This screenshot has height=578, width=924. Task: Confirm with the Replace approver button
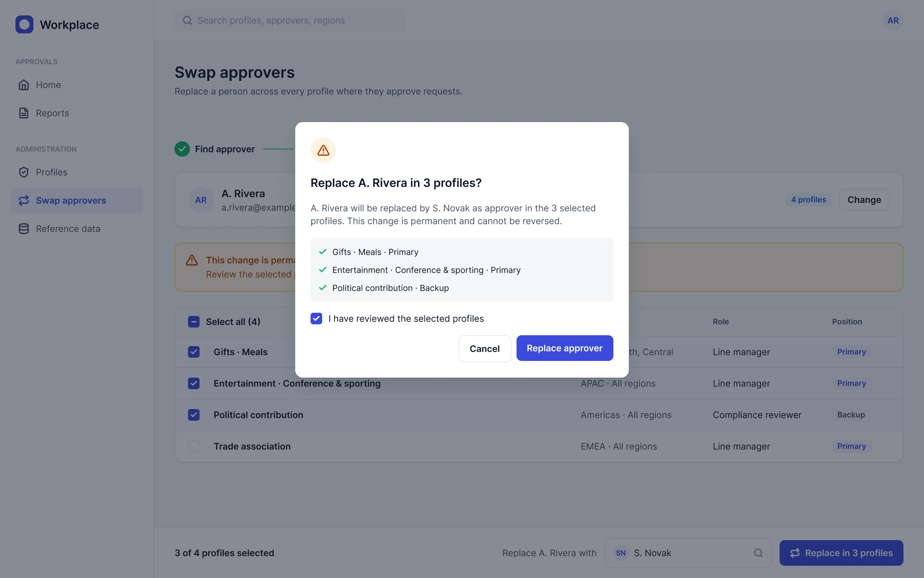[564, 348]
